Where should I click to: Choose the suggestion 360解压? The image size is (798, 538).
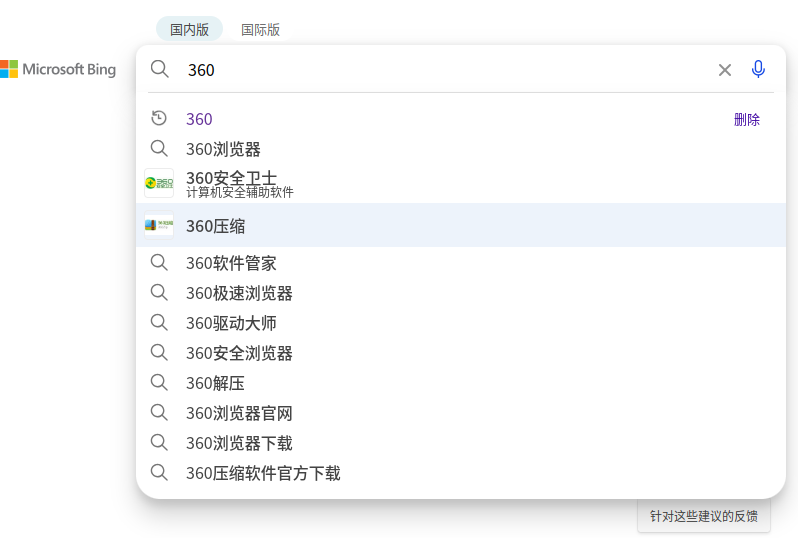461,383
